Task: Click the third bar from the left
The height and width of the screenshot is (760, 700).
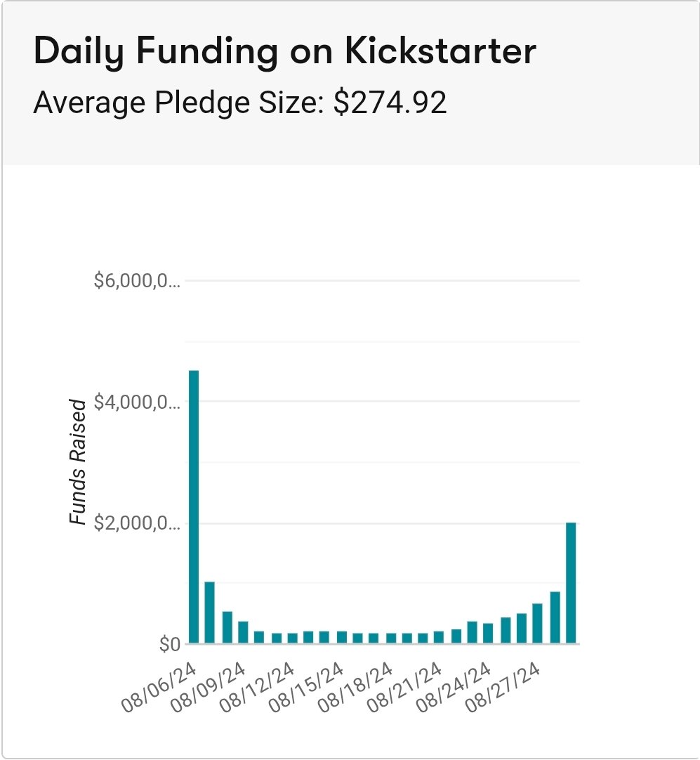Action: (227, 627)
